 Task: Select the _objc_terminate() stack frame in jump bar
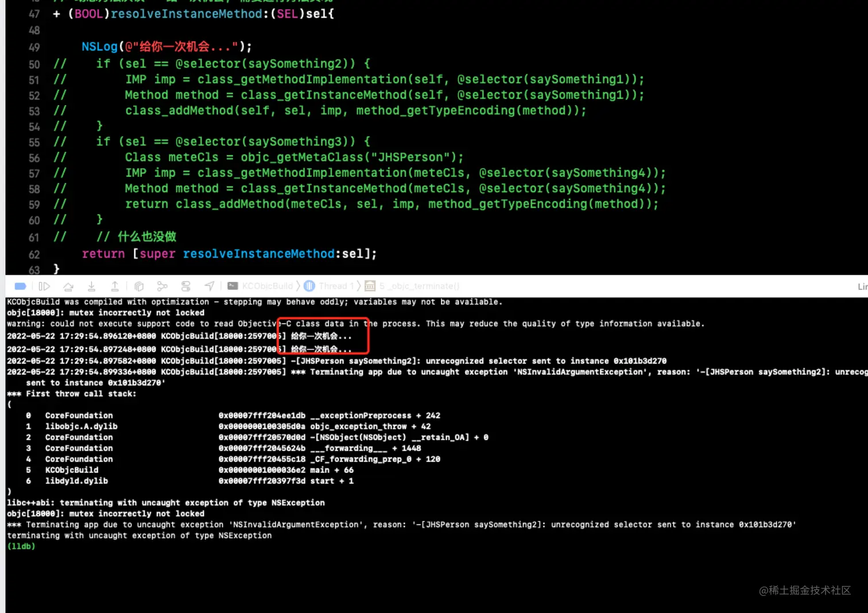412,286
